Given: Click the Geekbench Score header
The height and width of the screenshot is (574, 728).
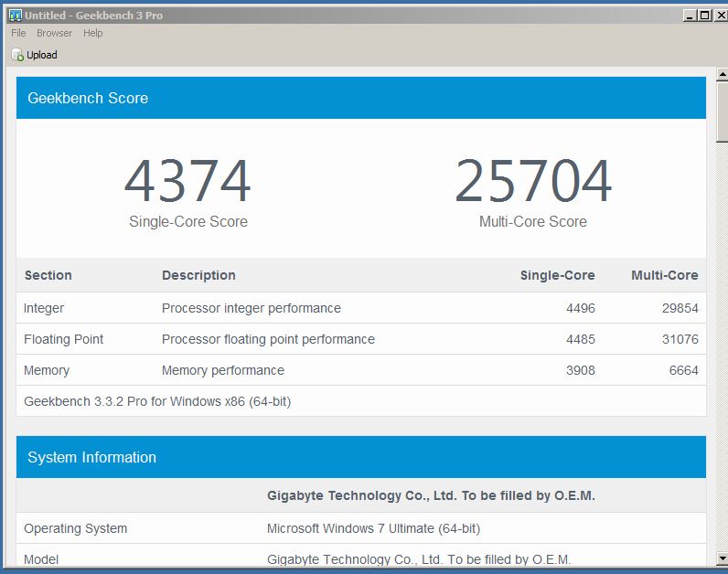Looking at the screenshot, I should 360,98.
